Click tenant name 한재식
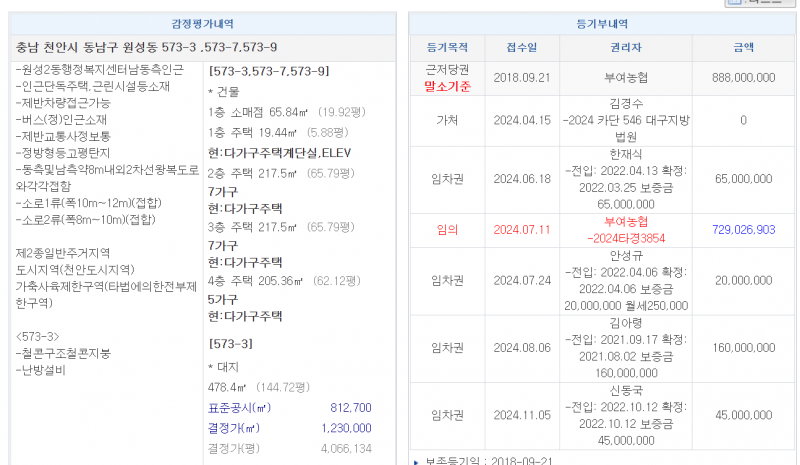 (x=626, y=157)
